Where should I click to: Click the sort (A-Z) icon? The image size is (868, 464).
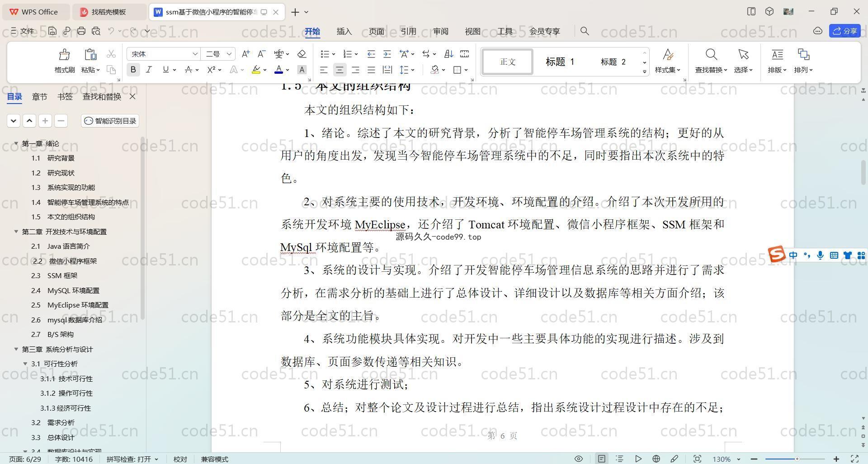(448, 54)
